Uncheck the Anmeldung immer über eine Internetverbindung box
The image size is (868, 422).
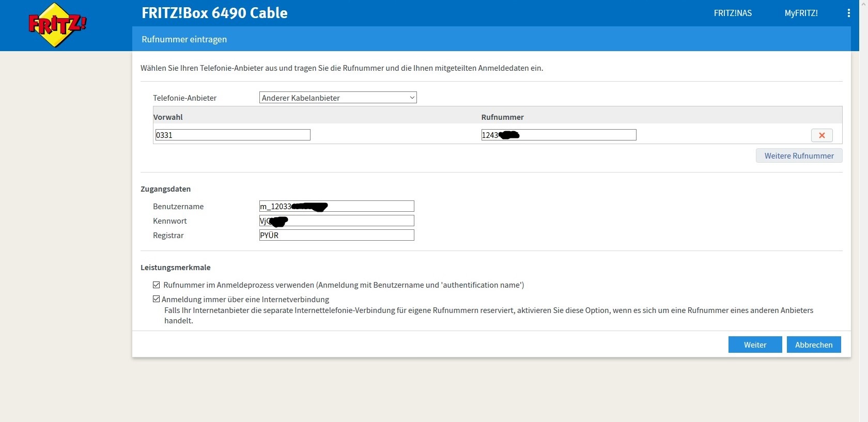[156, 299]
